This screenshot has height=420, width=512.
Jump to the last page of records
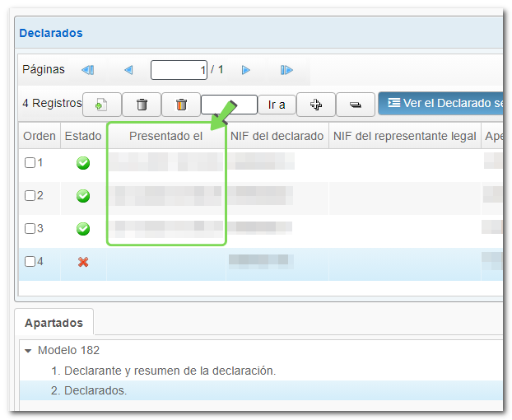(286, 70)
